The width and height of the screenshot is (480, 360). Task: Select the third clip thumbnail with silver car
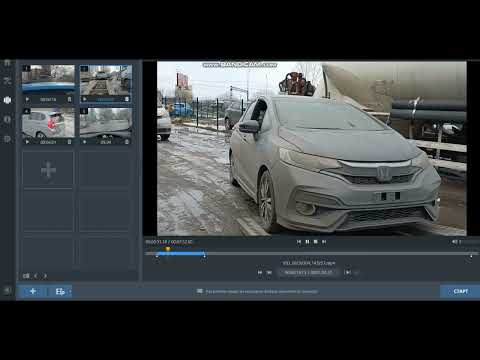click(x=48, y=122)
